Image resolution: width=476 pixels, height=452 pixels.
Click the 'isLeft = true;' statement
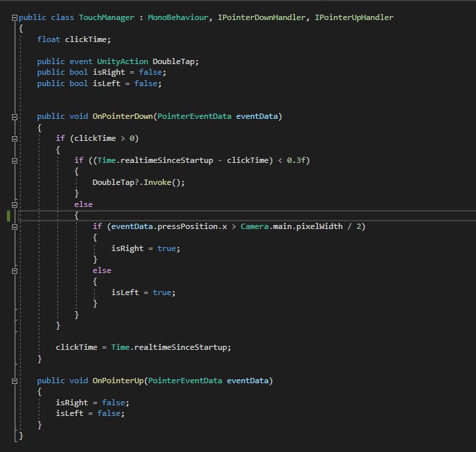(x=144, y=292)
